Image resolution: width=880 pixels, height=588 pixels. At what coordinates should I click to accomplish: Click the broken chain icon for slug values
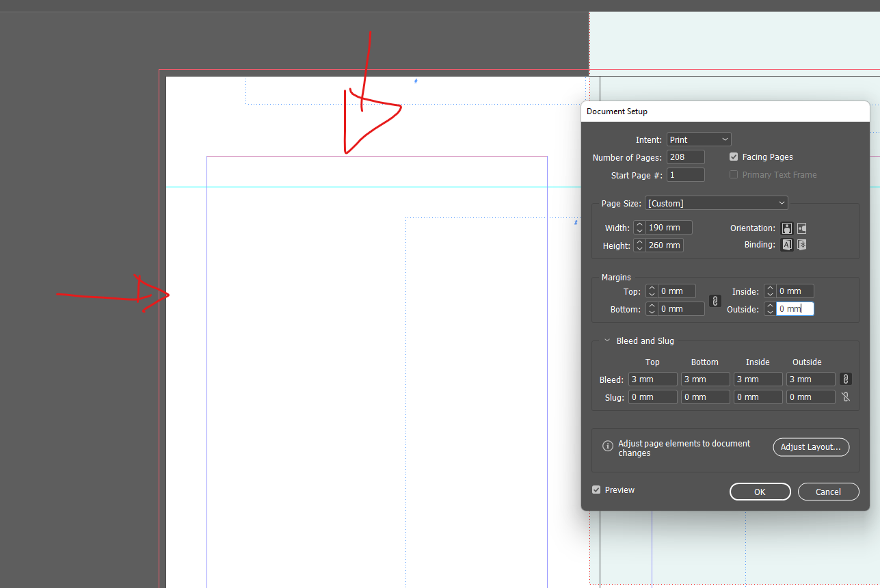point(845,397)
